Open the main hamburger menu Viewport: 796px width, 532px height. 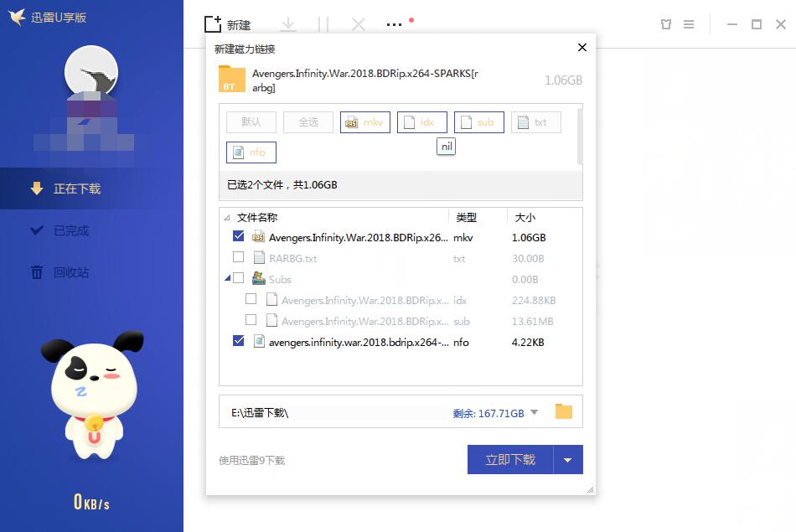pos(689,23)
